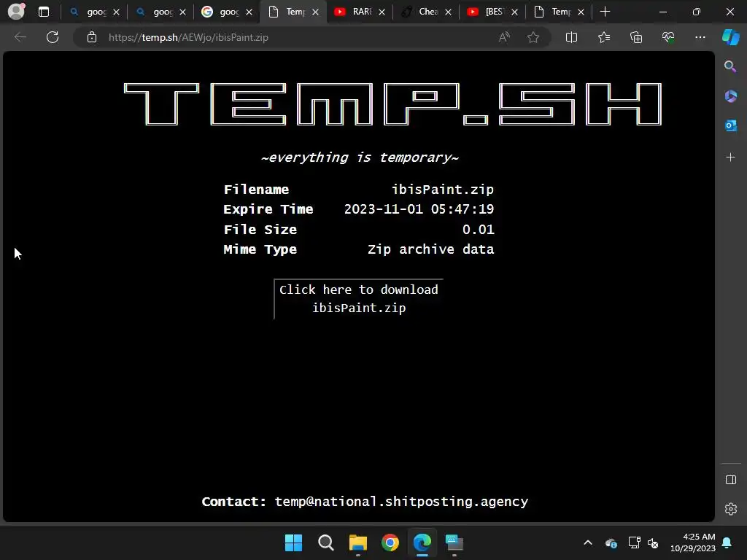Open Browser essentials heart icon
747x560 pixels.
(x=668, y=37)
